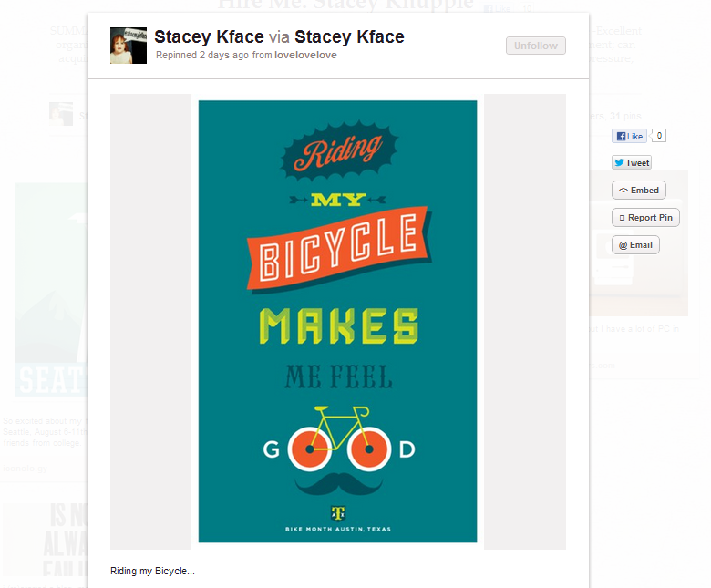Viewport: 711px width, 588px height.
Task: Click the "Riding my Bicycle..." caption
Action: click(152, 572)
